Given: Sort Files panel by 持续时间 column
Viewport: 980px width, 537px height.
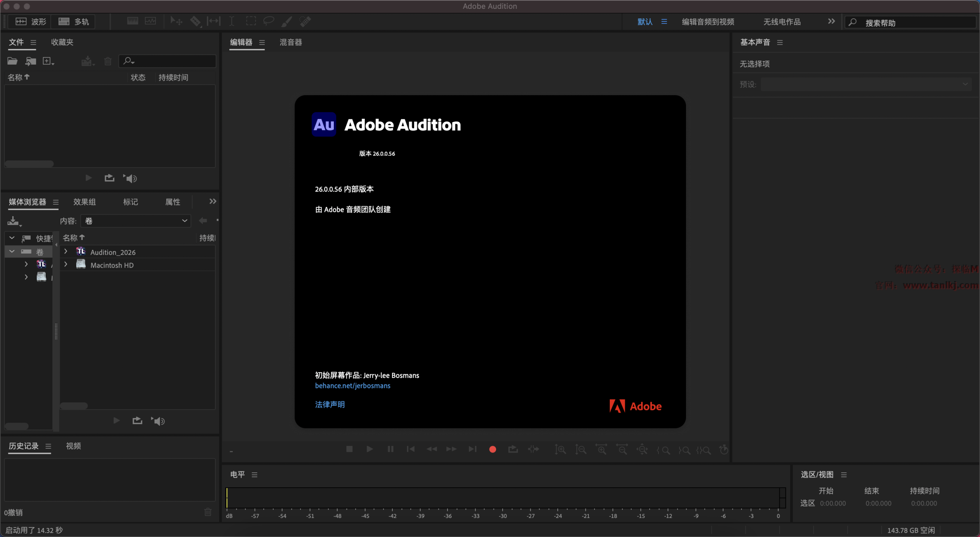Looking at the screenshot, I should (173, 78).
